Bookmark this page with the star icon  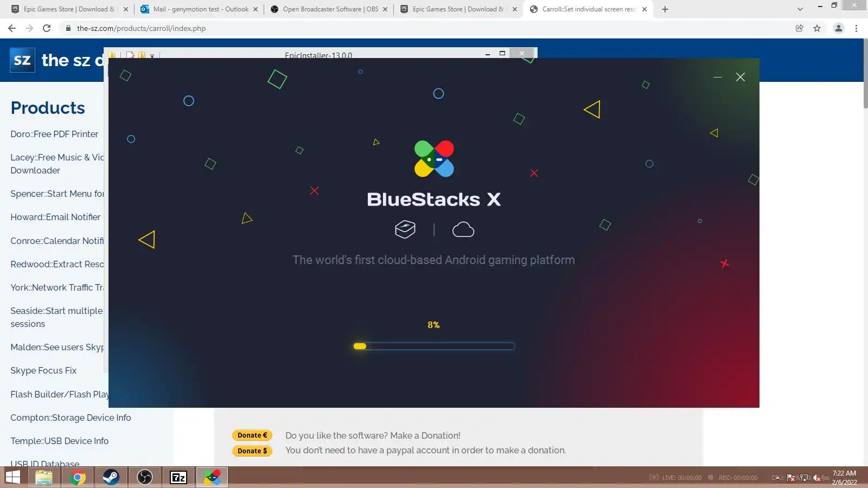click(817, 28)
